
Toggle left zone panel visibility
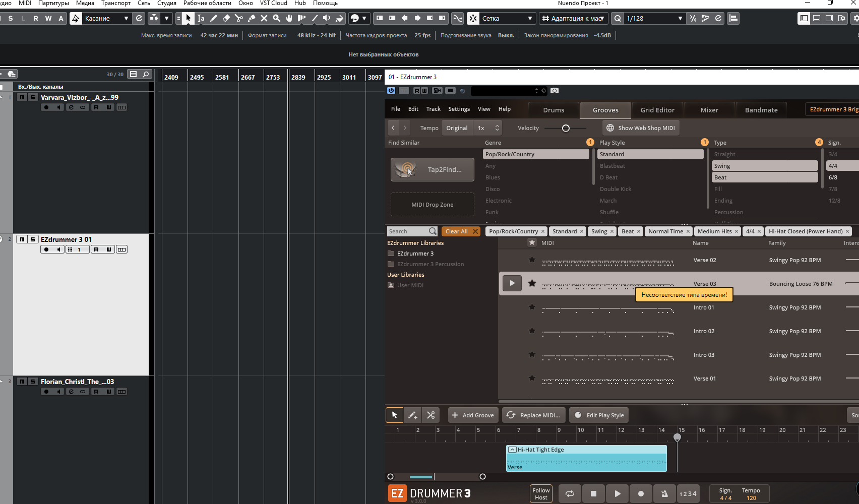click(804, 18)
